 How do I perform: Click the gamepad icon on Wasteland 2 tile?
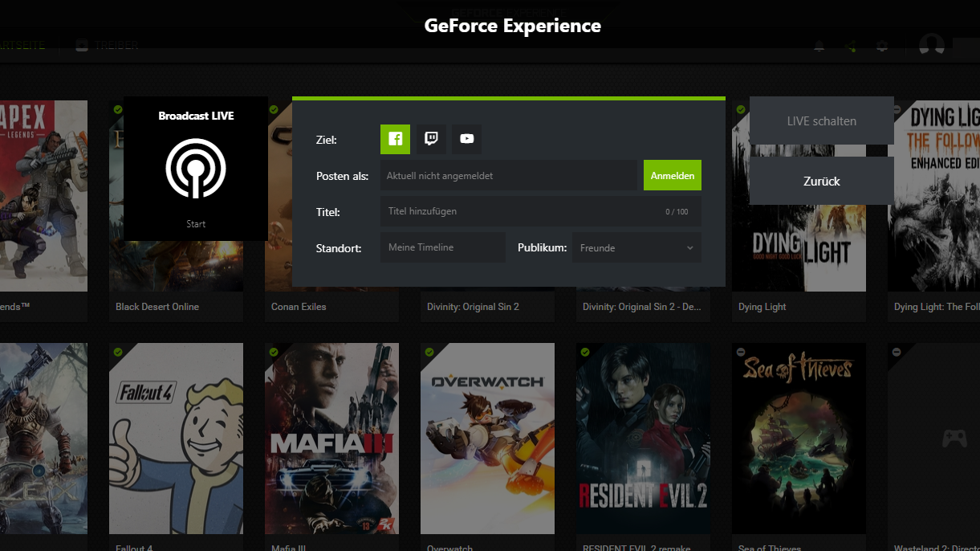point(954,438)
